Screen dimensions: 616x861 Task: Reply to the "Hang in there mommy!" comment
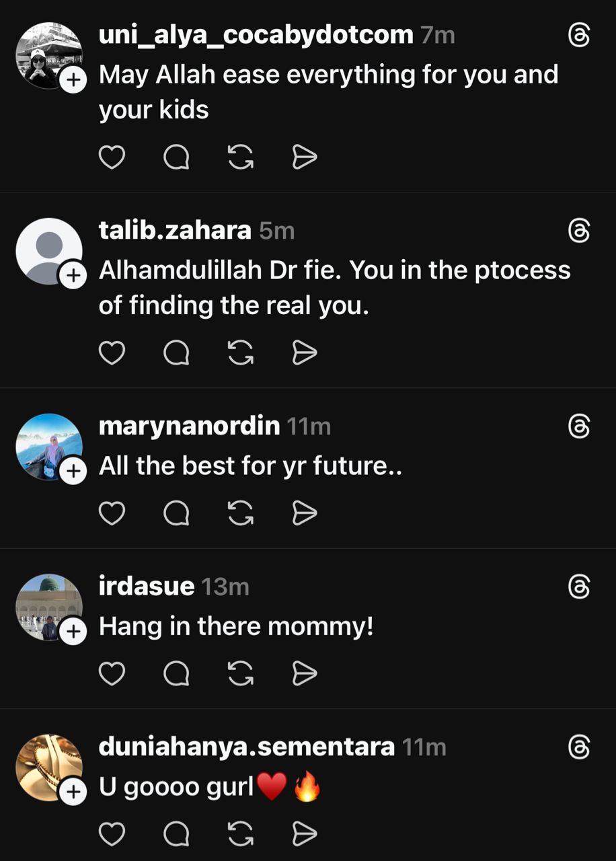[x=176, y=673]
